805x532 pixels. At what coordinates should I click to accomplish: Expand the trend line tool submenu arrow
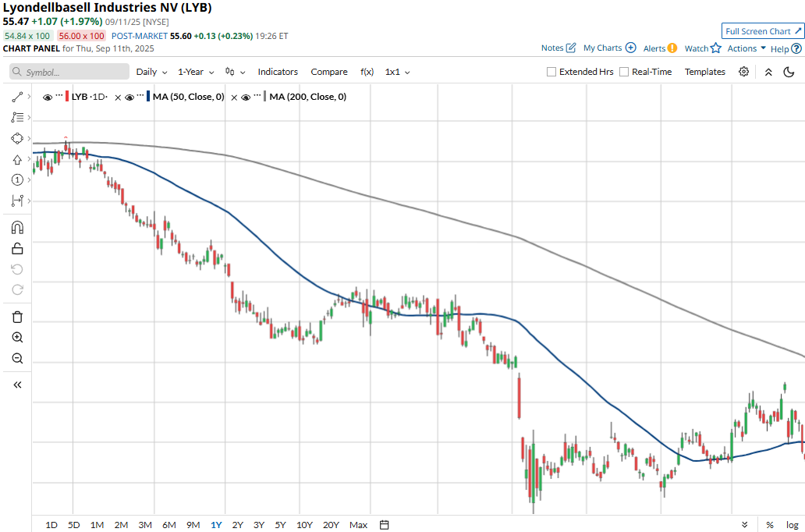click(29, 97)
